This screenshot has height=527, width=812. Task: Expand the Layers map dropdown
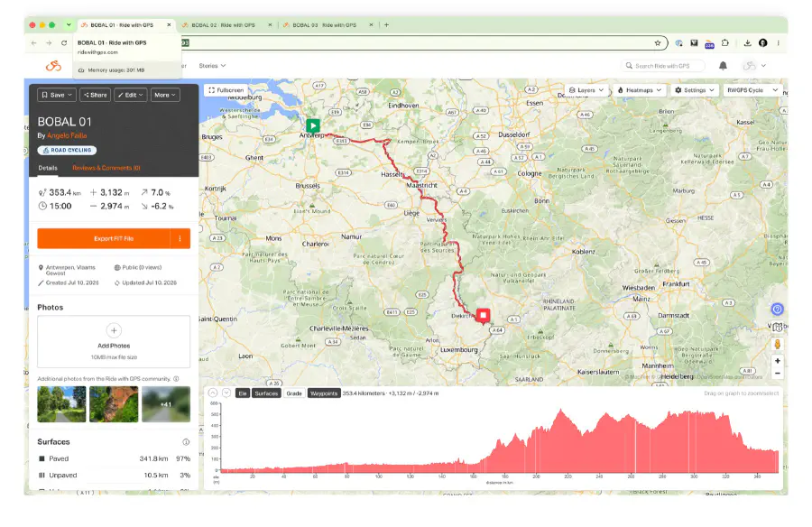[x=586, y=90]
